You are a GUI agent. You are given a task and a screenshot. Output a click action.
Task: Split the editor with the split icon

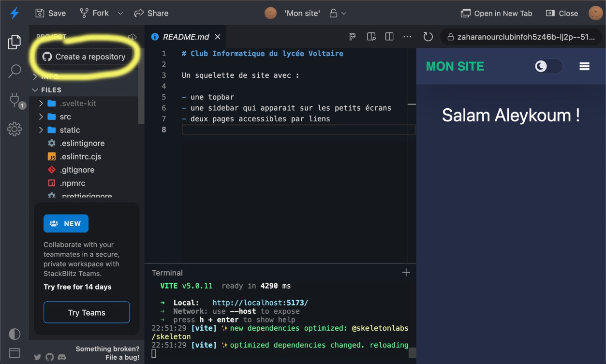(x=389, y=37)
